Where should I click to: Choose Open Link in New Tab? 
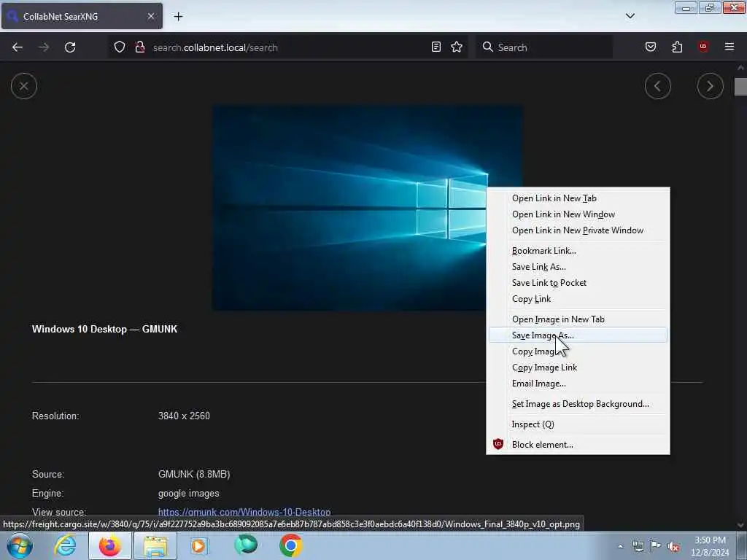point(578,198)
